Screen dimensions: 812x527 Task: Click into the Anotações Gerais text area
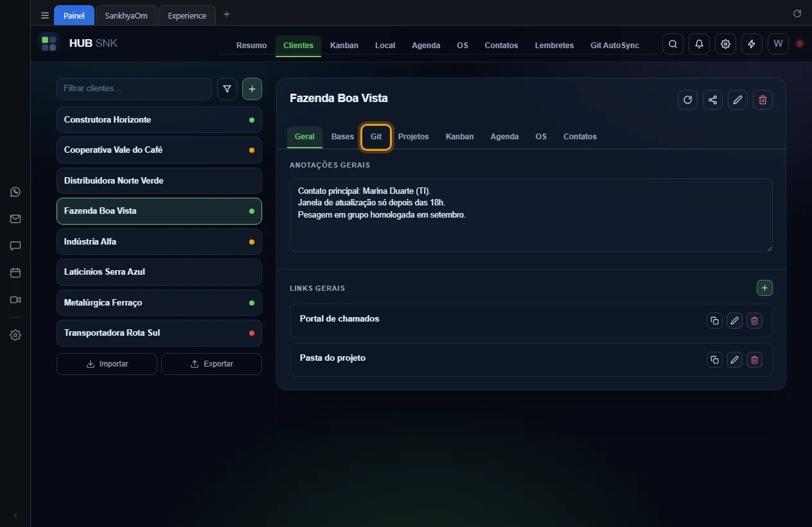[531, 215]
